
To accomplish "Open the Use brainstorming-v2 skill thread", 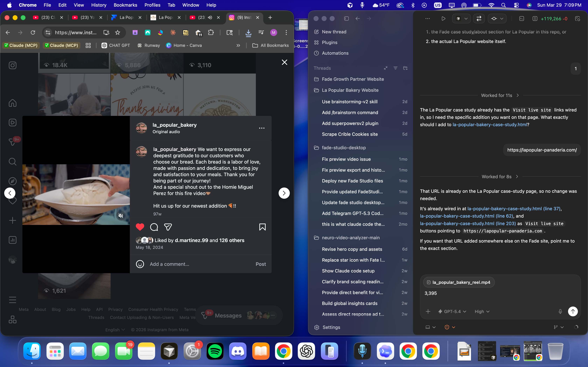I will [x=349, y=102].
